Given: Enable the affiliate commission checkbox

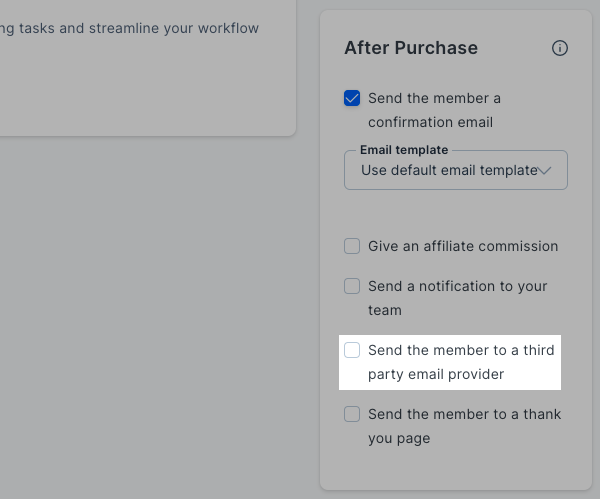Looking at the screenshot, I should tap(352, 246).
